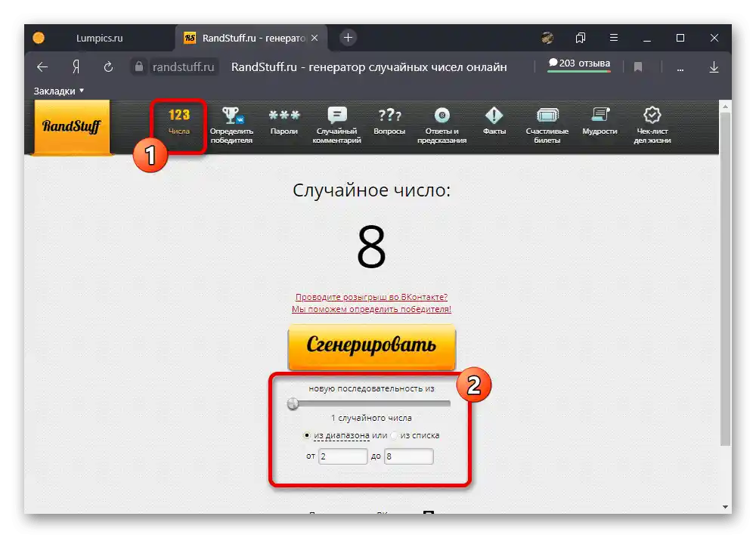Open Случайный комментарий section
The image size is (756, 538).
(336, 125)
